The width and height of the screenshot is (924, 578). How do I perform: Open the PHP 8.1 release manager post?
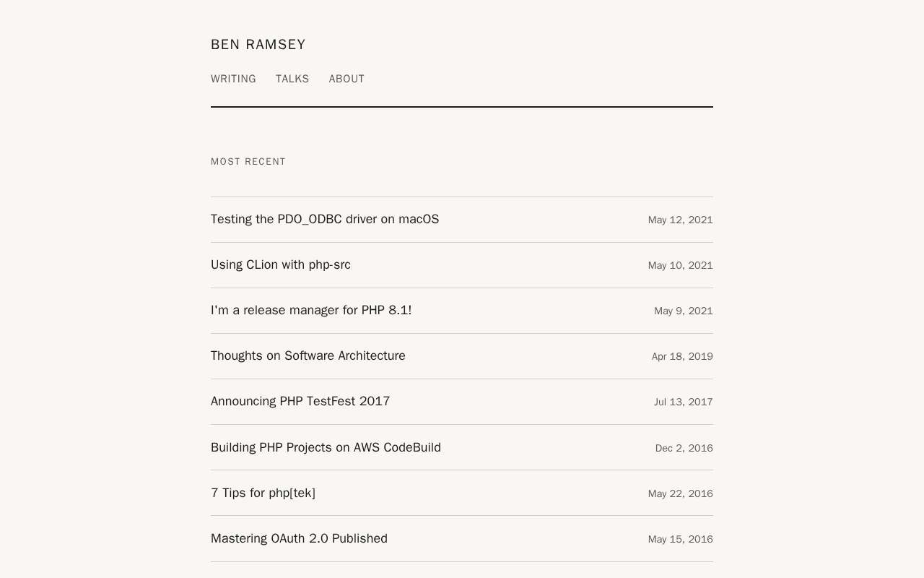tap(311, 310)
